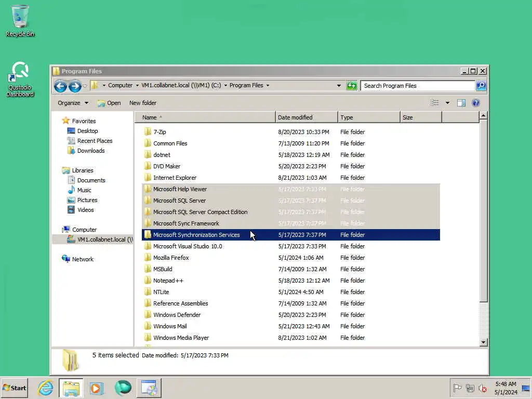This screenshot has height=399, width=532.
Task: Click the file list scroll down arrow
Action: 484,342
